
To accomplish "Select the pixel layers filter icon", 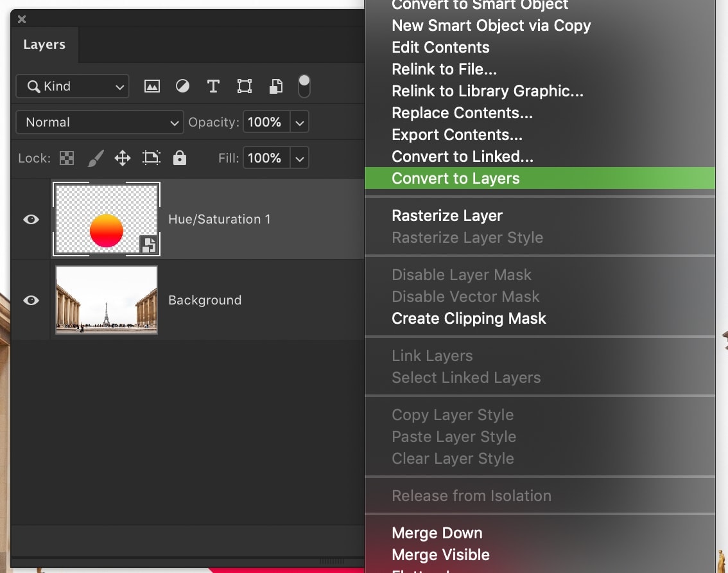I will pos(152,85).
